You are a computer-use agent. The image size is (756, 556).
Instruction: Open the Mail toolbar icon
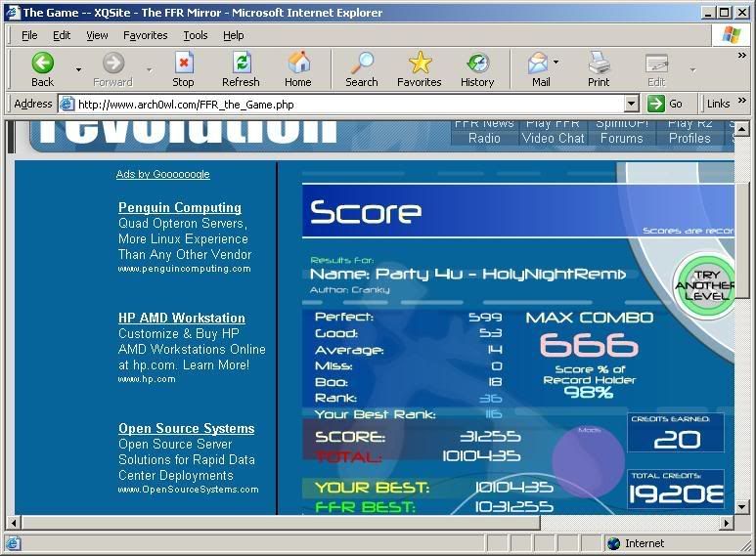point(539,64)
